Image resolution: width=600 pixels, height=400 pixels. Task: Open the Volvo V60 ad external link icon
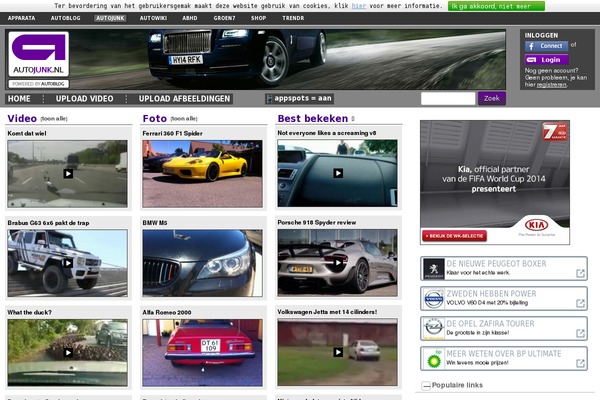coord(580,303)
